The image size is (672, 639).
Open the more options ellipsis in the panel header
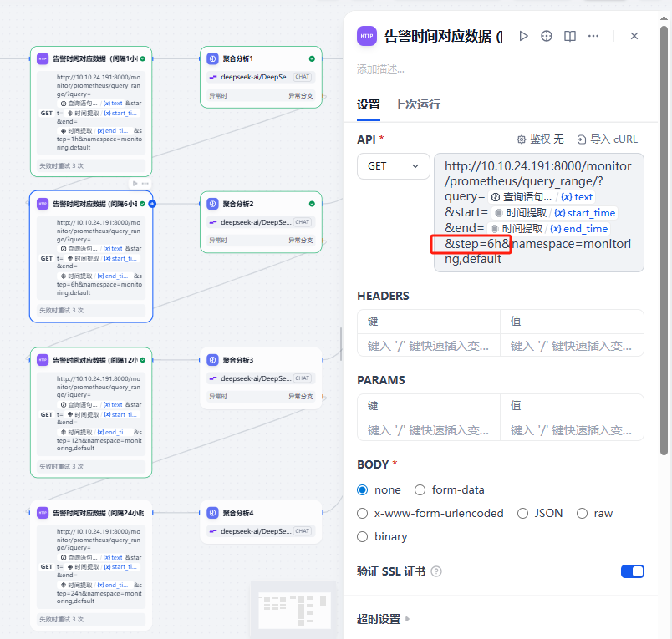pos(593,36)
